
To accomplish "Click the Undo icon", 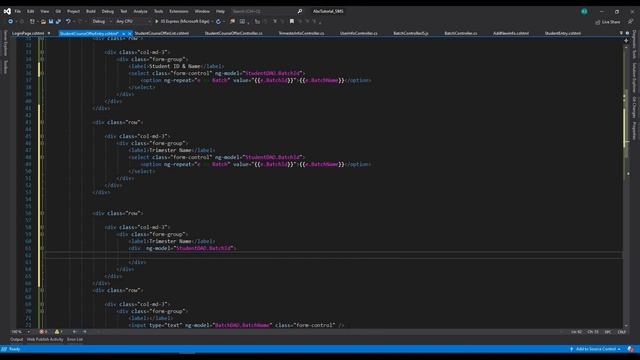I will pyautogui.click(x=68, y=21).
